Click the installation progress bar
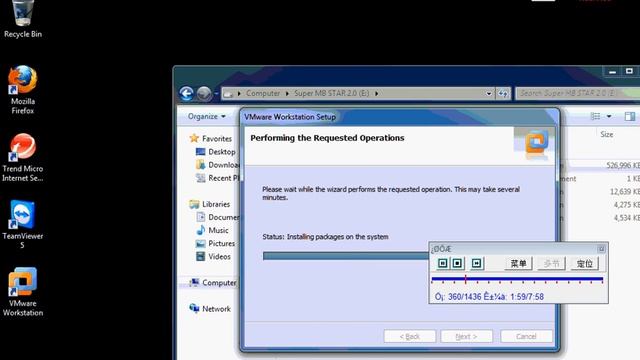Screen dimensions: 640x360 tap(346, 256)
